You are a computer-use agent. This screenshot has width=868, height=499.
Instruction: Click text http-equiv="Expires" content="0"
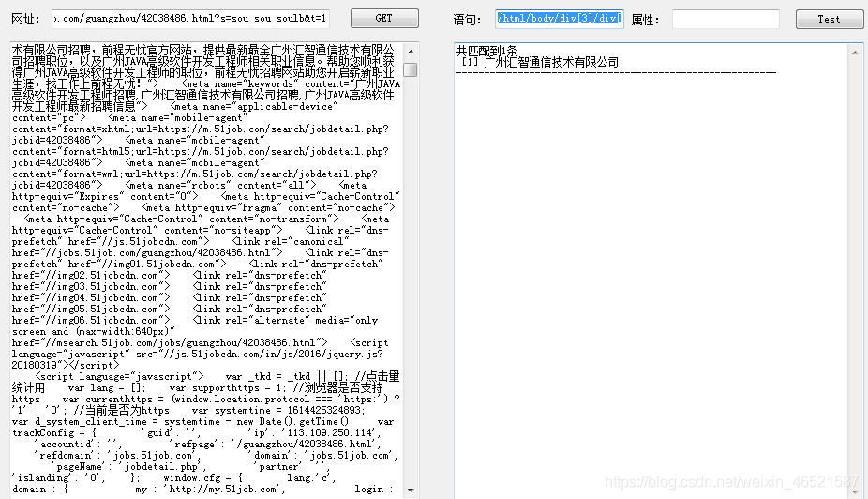[105, 197]
